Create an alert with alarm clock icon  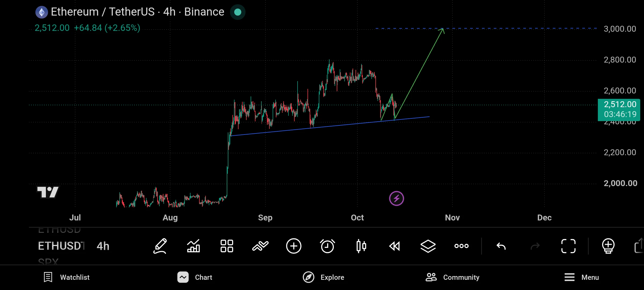(x=327, y=246)
